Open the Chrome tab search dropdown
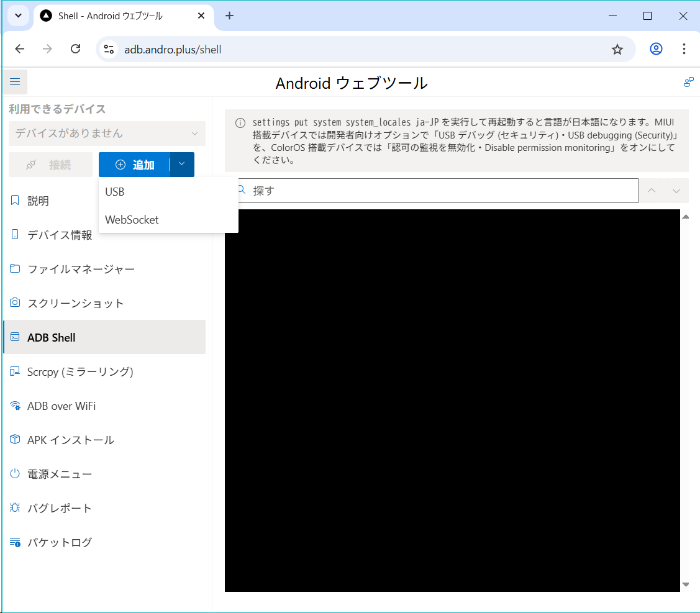The image size is (700, 613). pyautogui.click(x=18, y=16)
